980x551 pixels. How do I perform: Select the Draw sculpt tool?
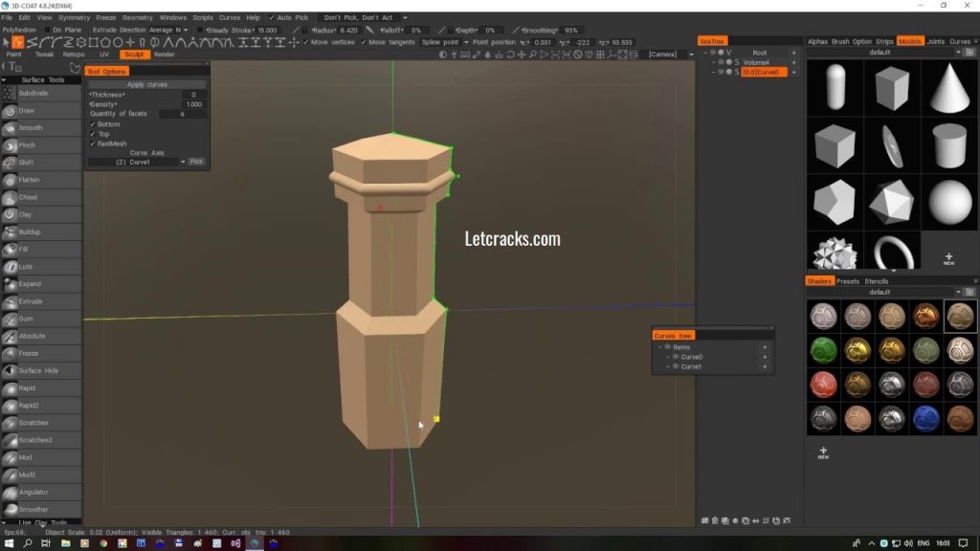[41, 111]
